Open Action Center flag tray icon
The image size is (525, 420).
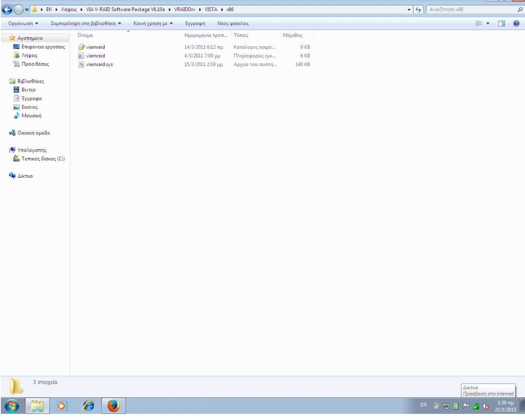point(465,406)
